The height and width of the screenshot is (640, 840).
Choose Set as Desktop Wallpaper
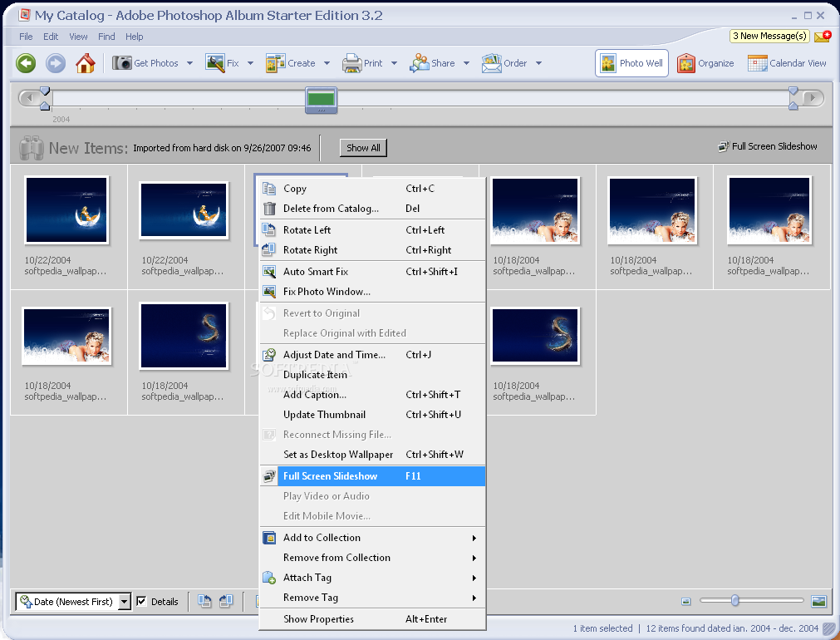click(x=373, y=455)
